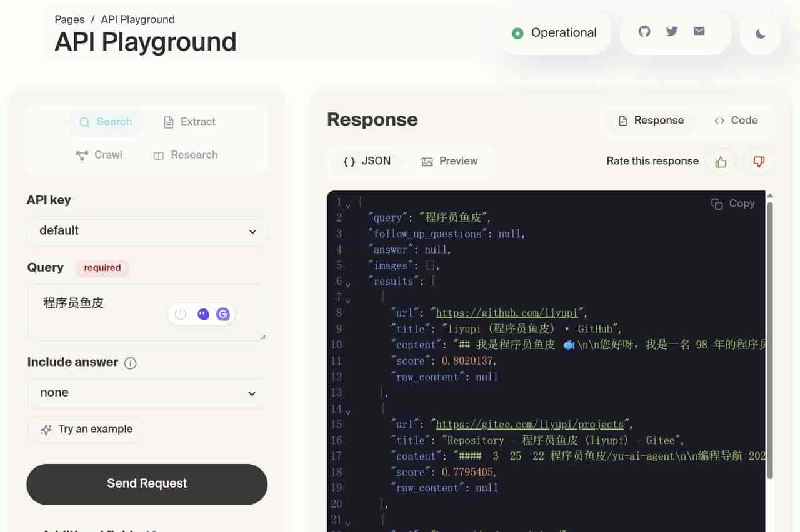Copy the JSON response
Viewport: 800px width, 532px height.
733,204
